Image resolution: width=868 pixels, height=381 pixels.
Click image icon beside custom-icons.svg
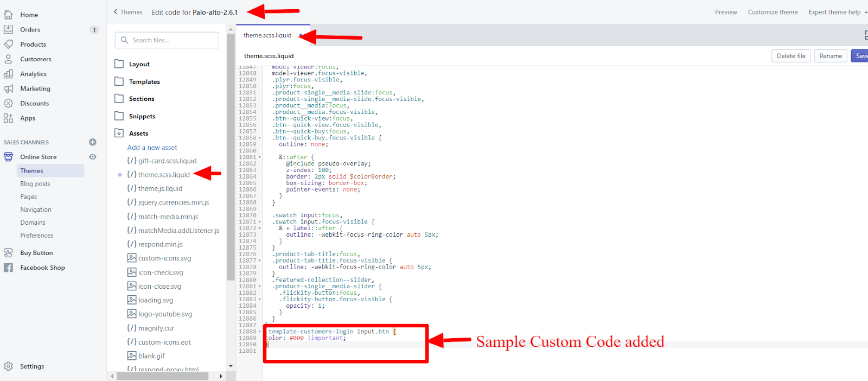(132, 258)
